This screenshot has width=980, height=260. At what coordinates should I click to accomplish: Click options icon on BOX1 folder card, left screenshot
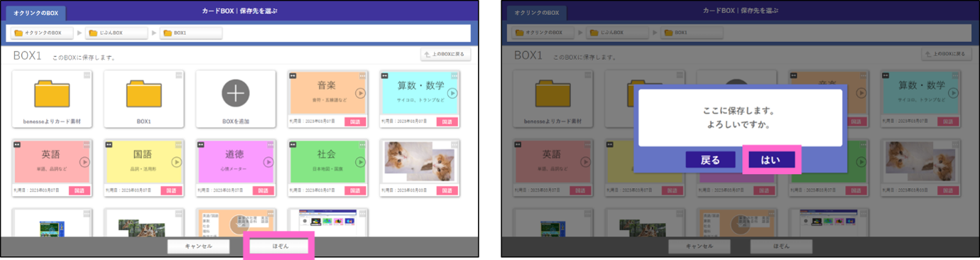pos(179,75)
